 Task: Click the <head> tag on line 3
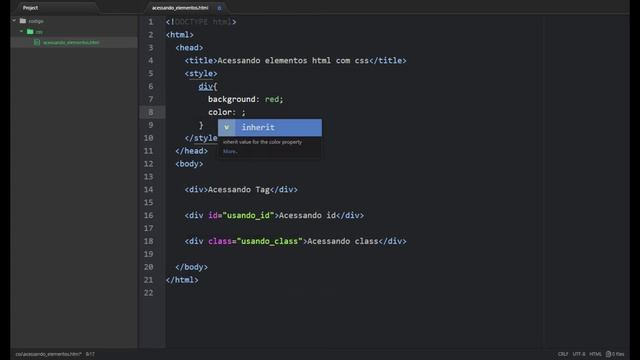point(189,48)
